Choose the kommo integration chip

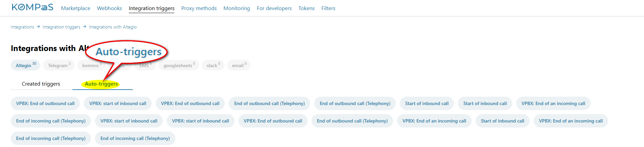[91, 65]
